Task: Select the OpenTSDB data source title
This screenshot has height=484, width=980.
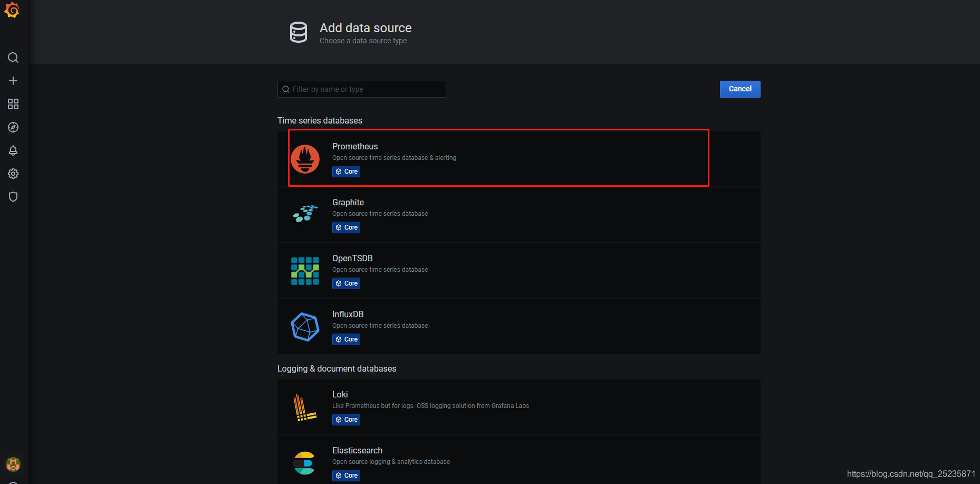Action: (352, 258)
